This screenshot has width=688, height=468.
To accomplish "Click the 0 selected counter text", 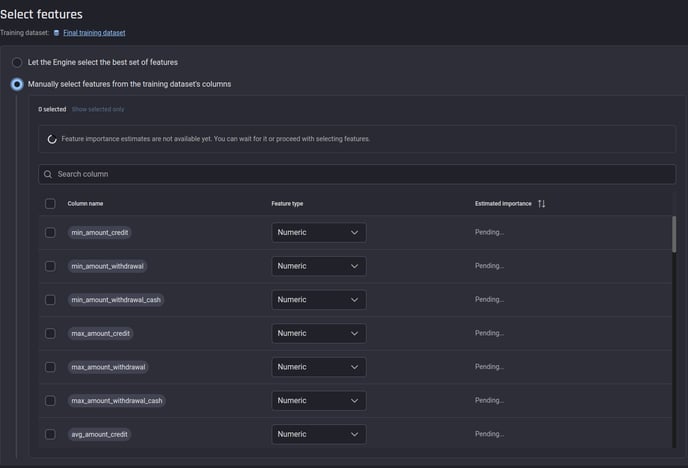I will pyautogui.click(x=52, y=109).
